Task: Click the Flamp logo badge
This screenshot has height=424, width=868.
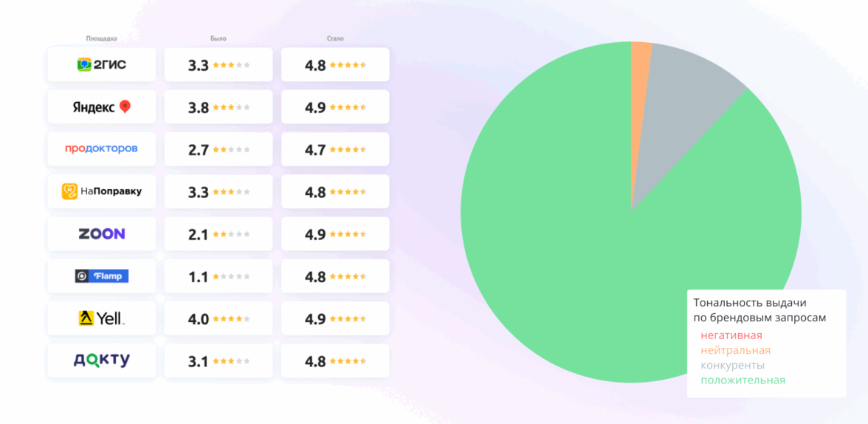Action: 102,276
